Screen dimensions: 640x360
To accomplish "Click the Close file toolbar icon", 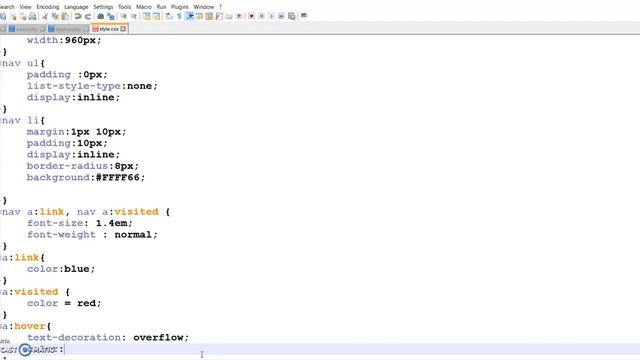I will click(x=13, y=16).
